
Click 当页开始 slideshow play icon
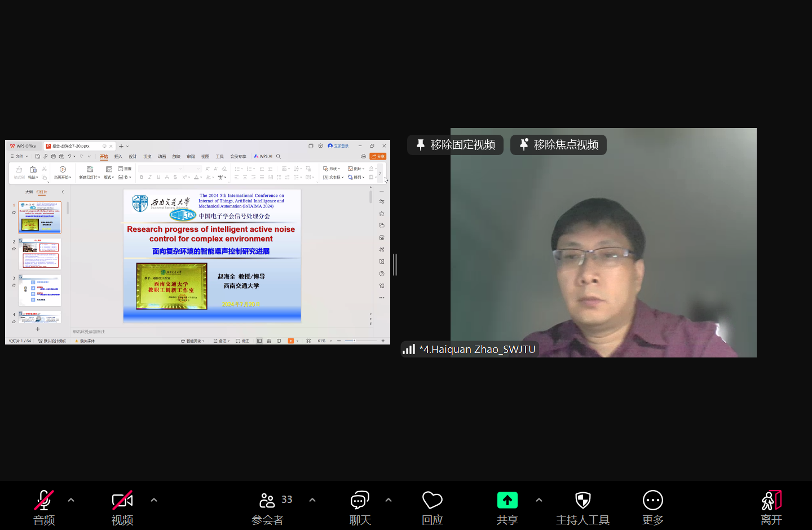coord(63,169)
